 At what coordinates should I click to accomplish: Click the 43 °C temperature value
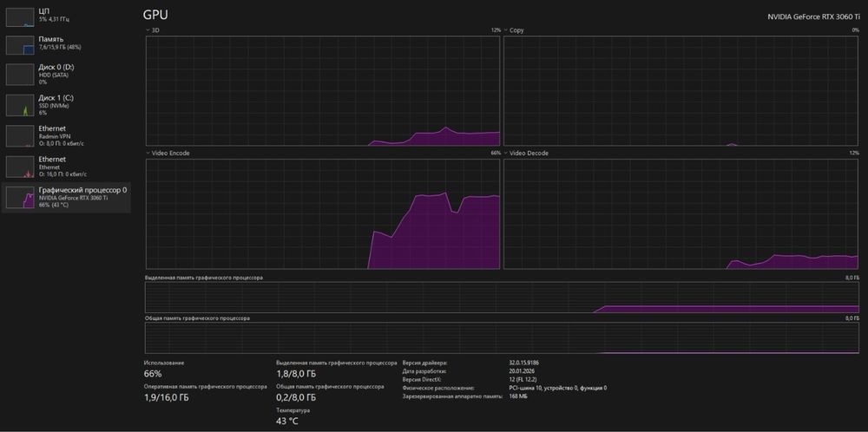coord(287,422)
